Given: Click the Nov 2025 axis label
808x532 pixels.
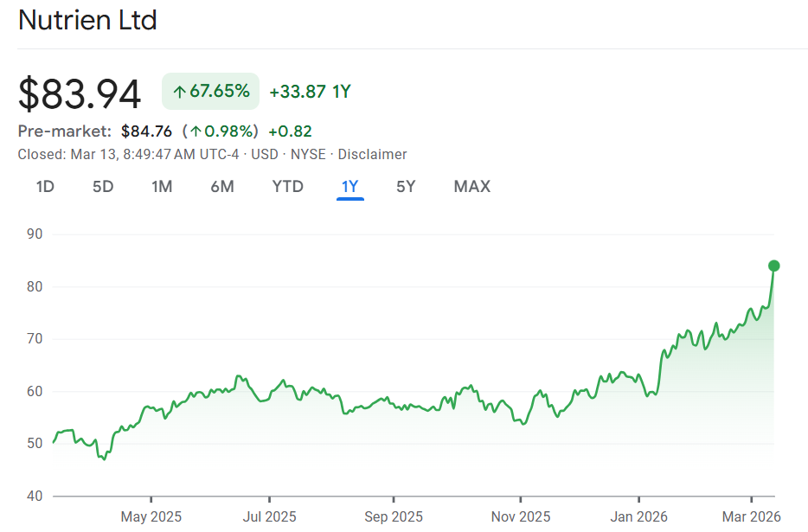Looking at the screenshot, I should coord(520,516).
